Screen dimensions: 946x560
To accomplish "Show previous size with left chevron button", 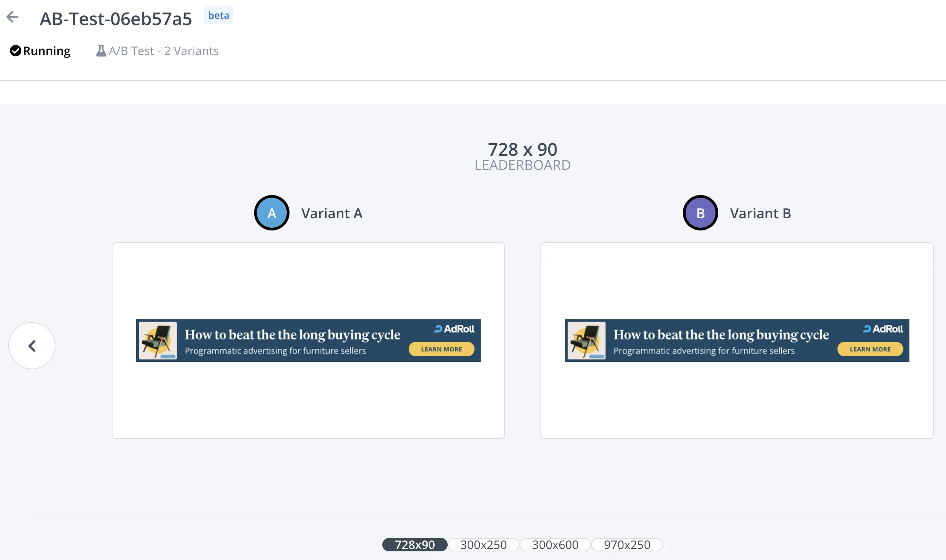I will coord(32,346).
